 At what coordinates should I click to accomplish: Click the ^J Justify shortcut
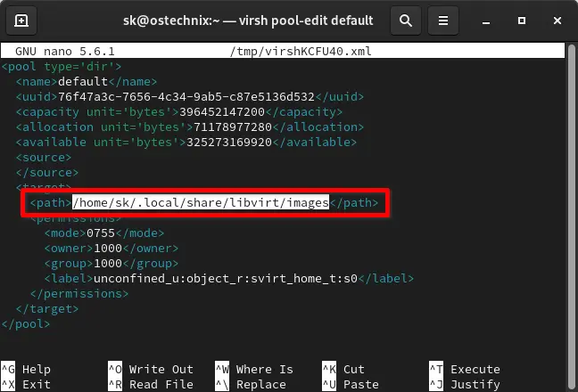point(465,384)
